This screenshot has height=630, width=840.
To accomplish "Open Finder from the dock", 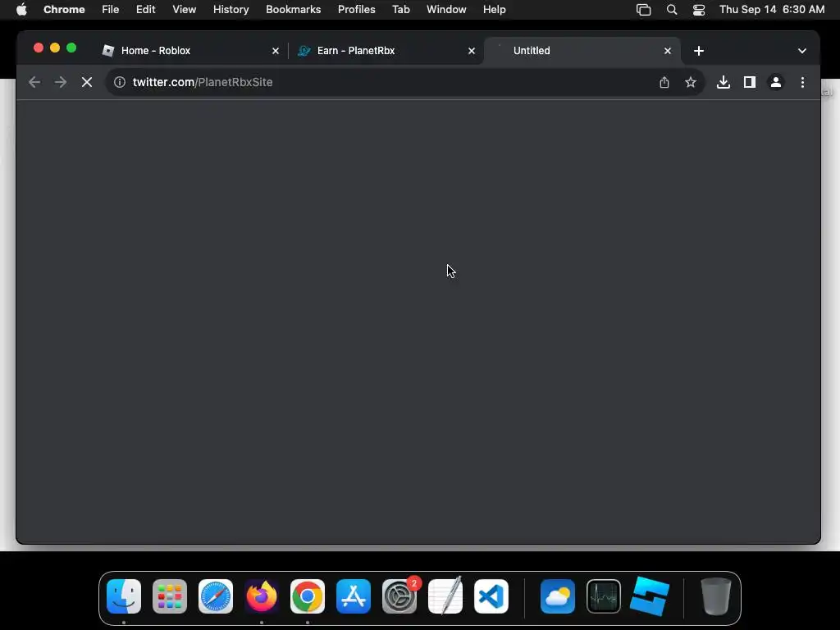I will coord(124,596).
